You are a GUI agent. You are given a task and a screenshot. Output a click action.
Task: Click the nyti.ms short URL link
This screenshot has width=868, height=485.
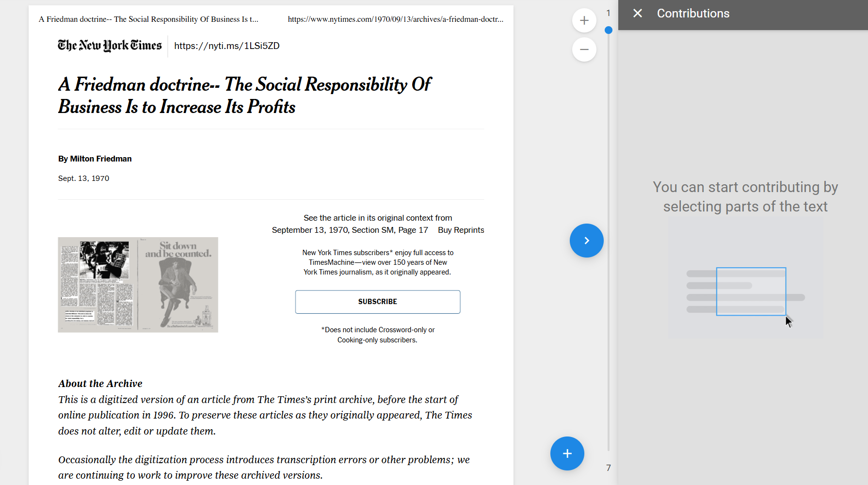(227, 46)
